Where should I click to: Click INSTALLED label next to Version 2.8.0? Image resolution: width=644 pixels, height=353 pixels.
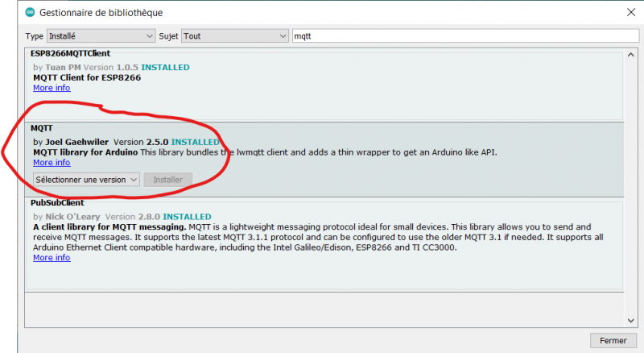point(187,217)
